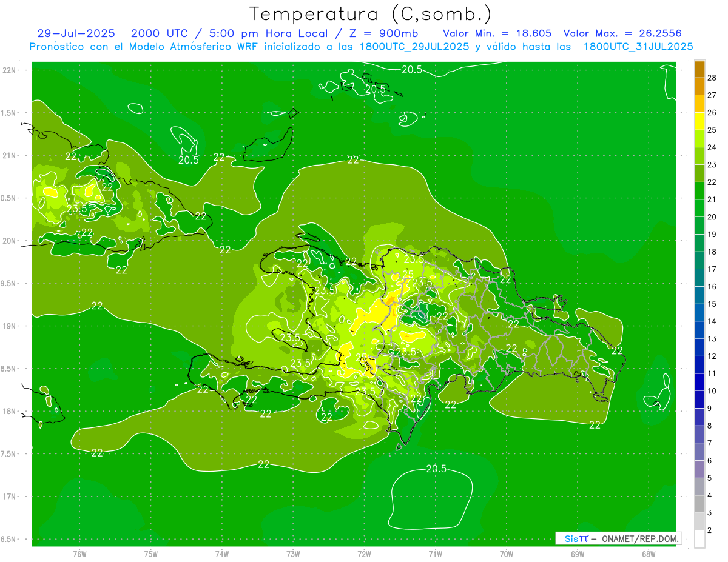Click the "68W" longitude axis label
728x562 pixels.
(649, 554)
